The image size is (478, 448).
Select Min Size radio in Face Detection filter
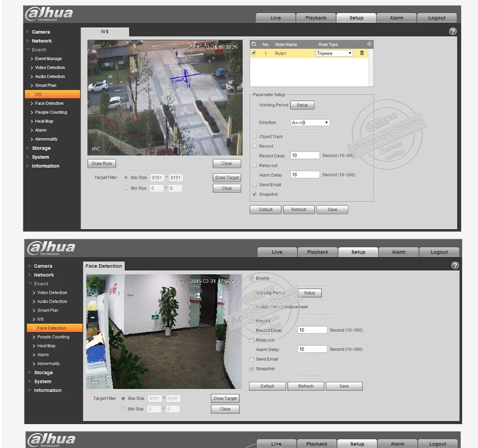point(123,409)
